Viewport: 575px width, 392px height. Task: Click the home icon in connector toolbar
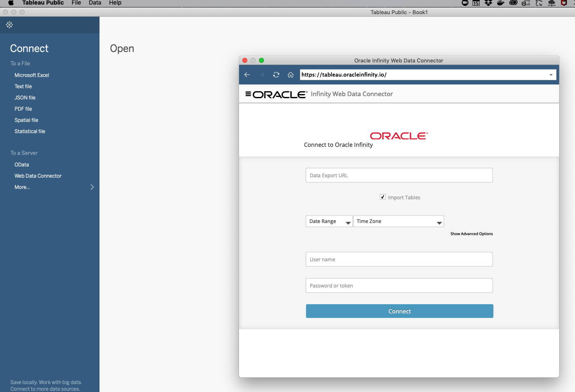pyautogui.click(x=291, y=75)
